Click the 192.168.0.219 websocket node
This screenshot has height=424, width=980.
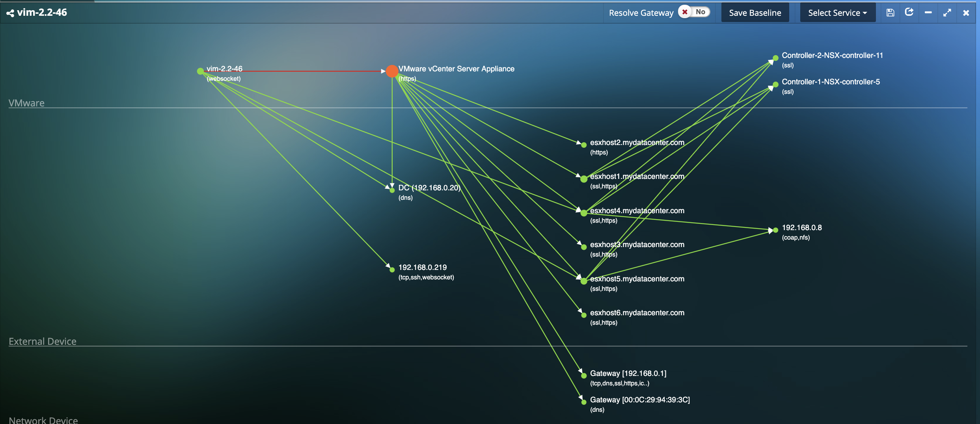click(391, 269)
